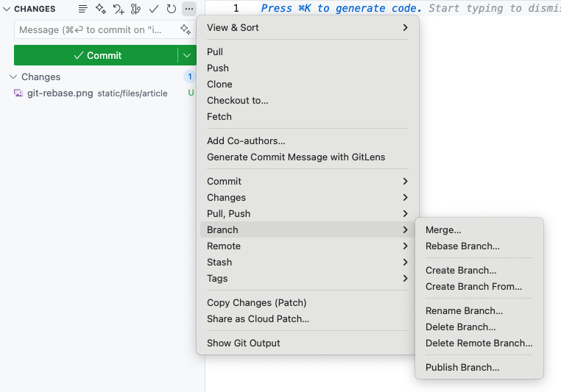Choose Create Branch From... in the submenu
This screenshot has width=561, height=392.
tap(479, 286)
